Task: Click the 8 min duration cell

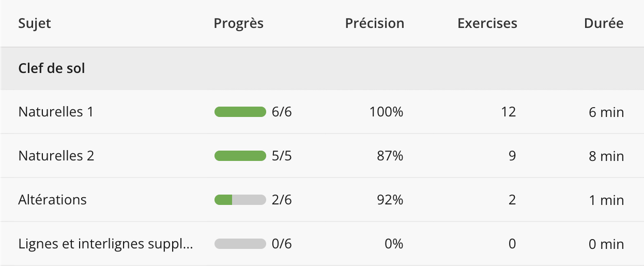Action: (606, 156)
